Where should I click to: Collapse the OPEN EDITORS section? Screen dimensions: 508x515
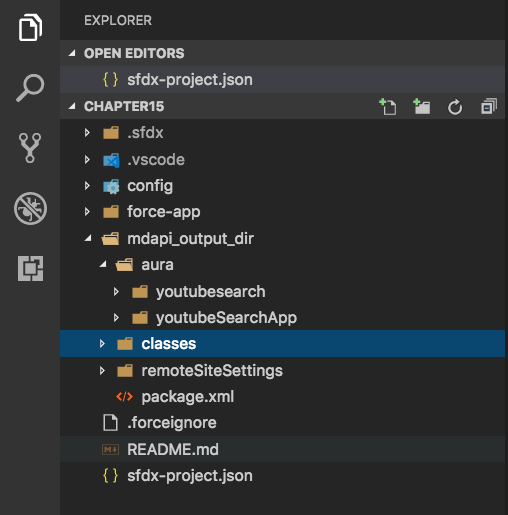[72, 53]
